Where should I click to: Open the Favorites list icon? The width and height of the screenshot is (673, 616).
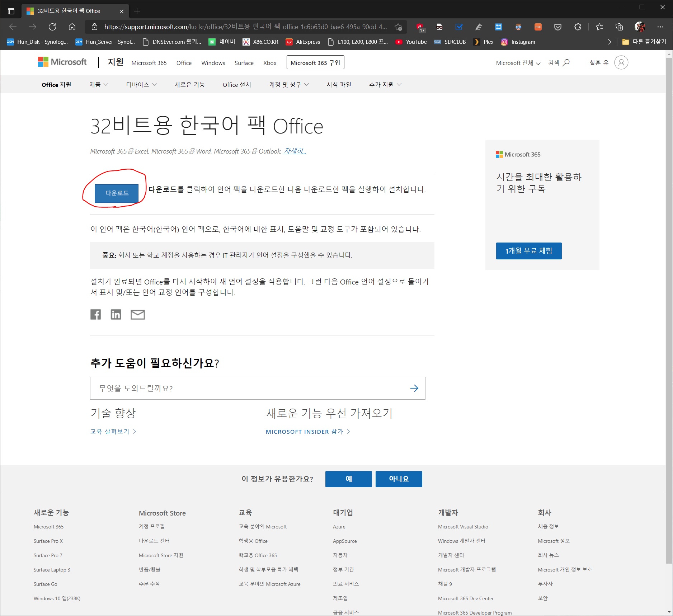click(x=599, y=27)
